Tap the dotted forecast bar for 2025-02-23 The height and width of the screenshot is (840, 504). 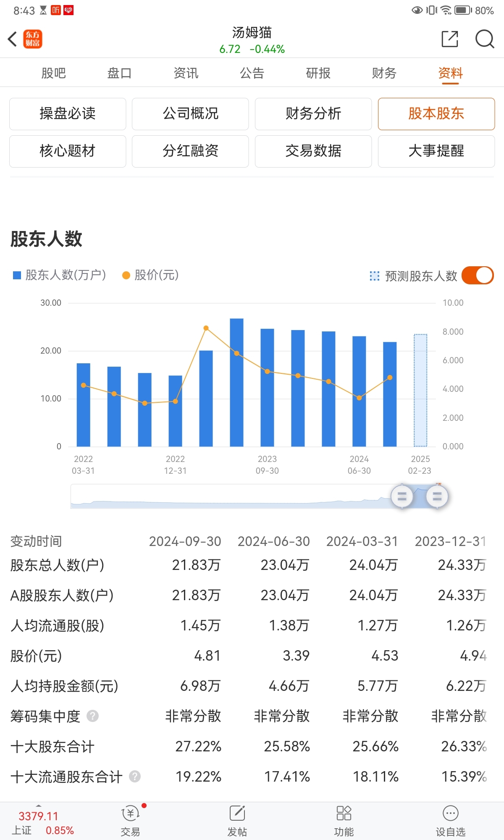click(x=420, y=390)
